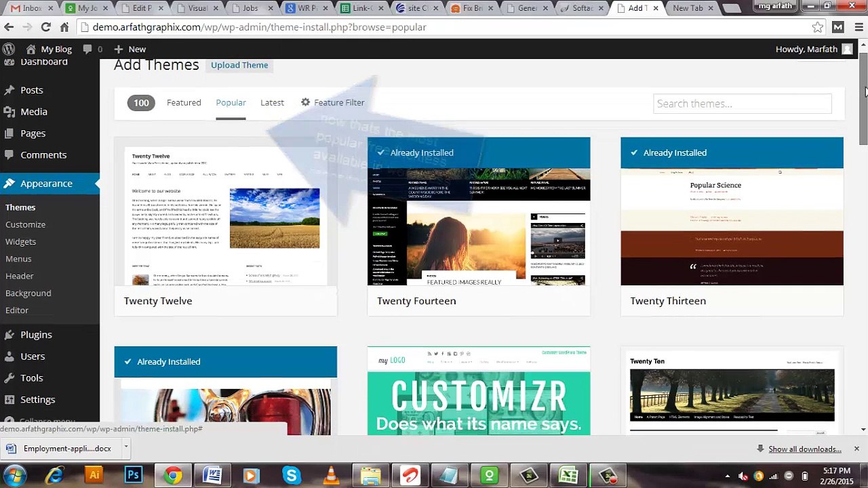
Task: Reload the page with refresh icon
Action: [45, 27]
